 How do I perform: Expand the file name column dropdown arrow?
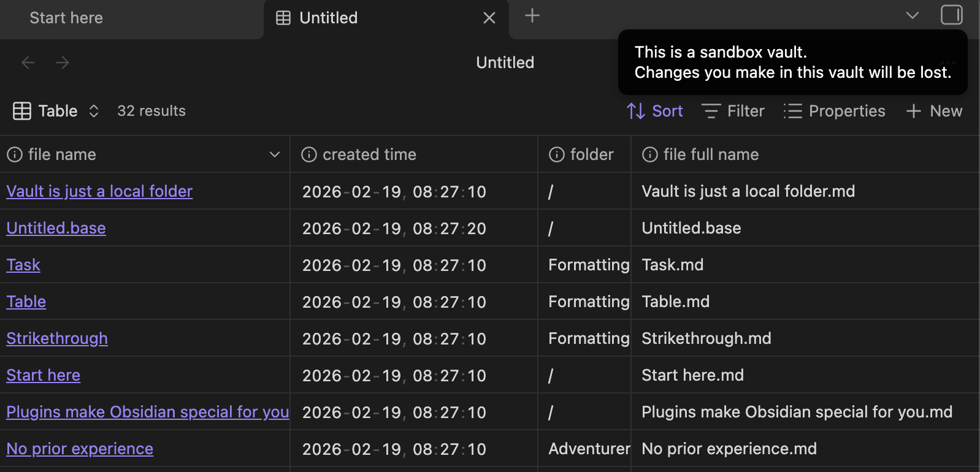click(x=275, y=154)
